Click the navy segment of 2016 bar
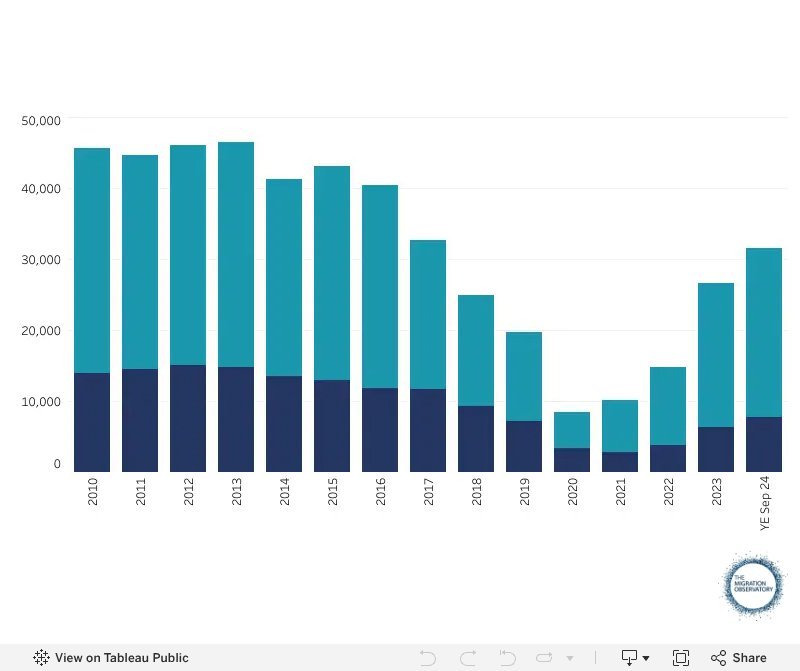 pos(380,430)
